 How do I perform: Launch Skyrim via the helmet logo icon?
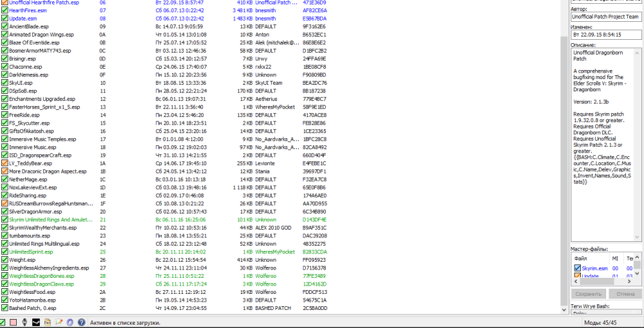click(x=25, y=322)
